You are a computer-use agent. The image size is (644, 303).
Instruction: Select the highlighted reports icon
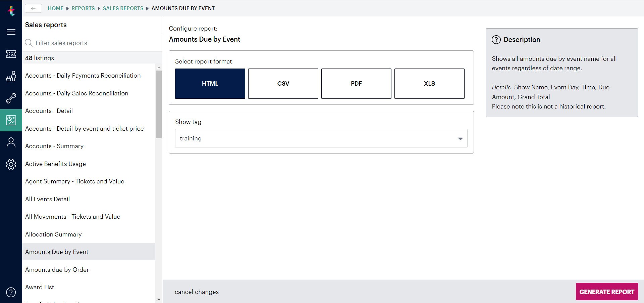(11, 120)
